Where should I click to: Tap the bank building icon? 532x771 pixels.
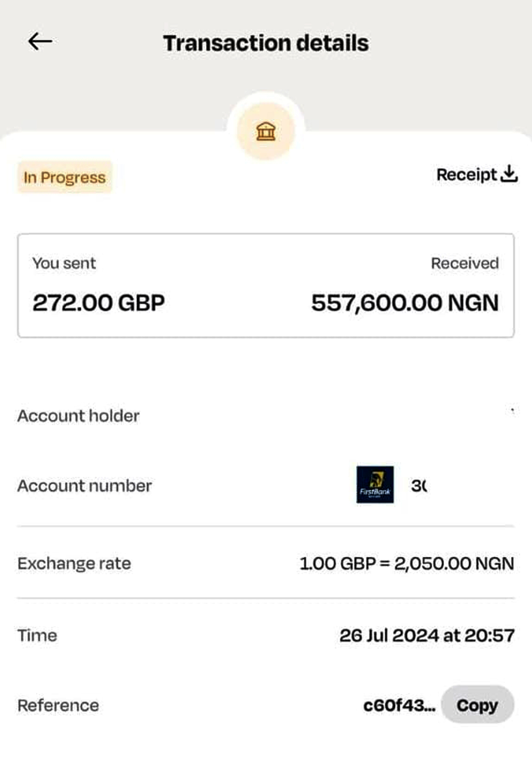(266, 131)
